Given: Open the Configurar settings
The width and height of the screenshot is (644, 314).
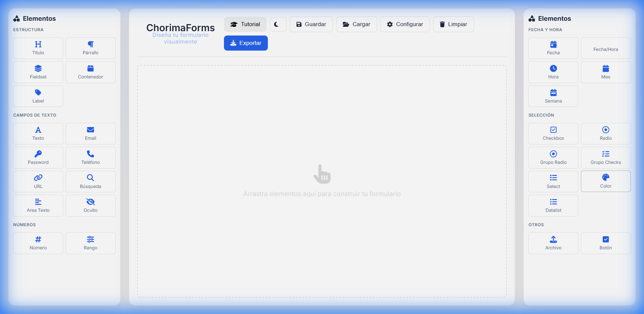Looking at the screenshot, I should click(405, 24).
